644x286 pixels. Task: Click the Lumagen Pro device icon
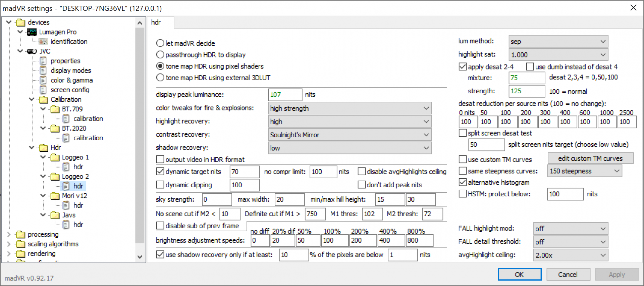click(x=32, y=32)
